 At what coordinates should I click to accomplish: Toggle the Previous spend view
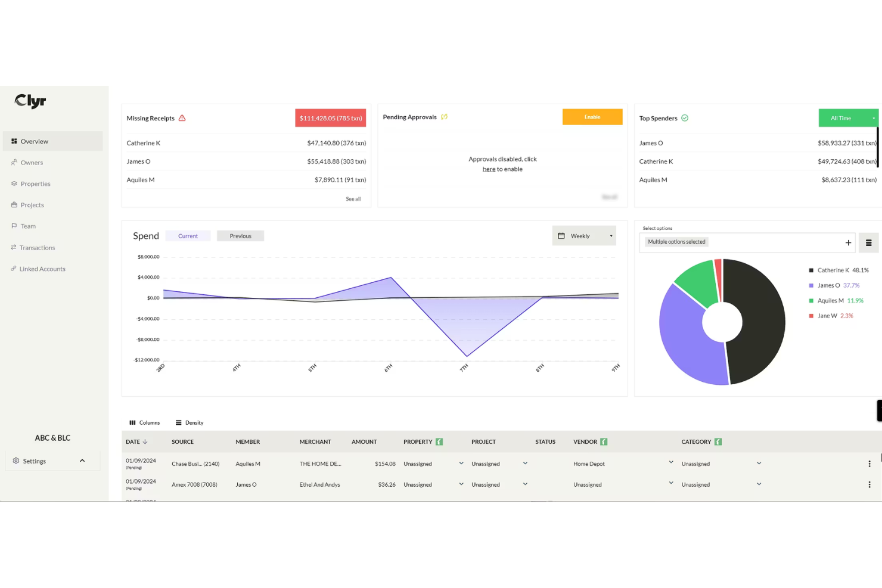pyautogui.click(x=240, y=235)
